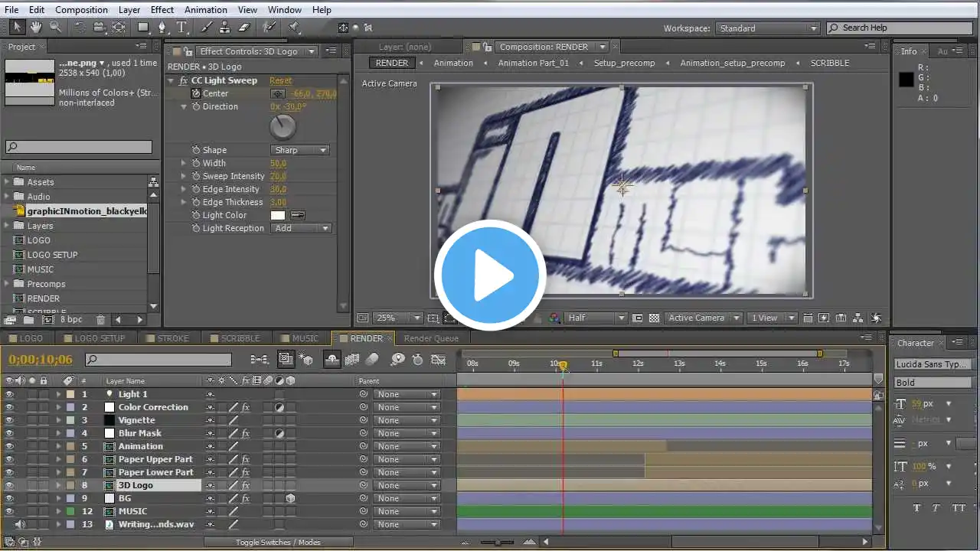The height and width of the screenshot is (551, 980).
Task: Select the Hand tool in toolbar
Action: (35, 27)
